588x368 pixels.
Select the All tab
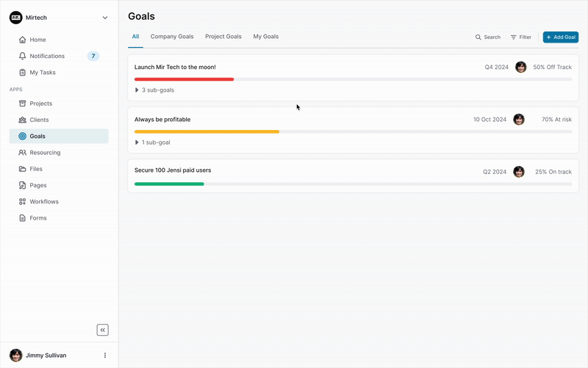coord(135,37)
